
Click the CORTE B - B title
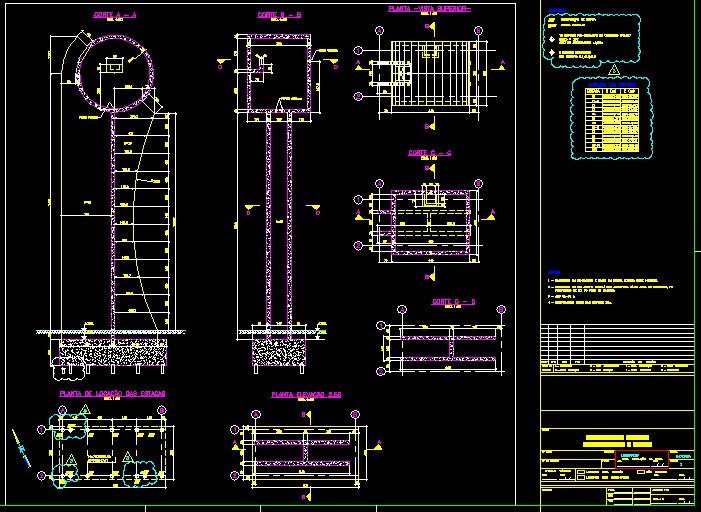click(x=272, y=15)
